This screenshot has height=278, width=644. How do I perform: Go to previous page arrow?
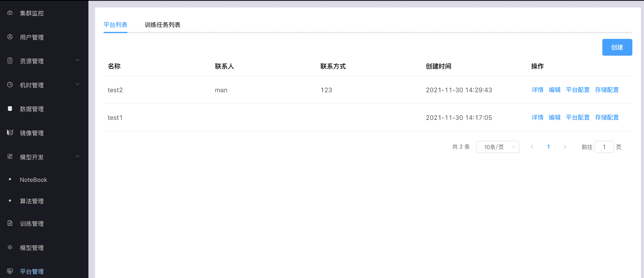point(532,147)
